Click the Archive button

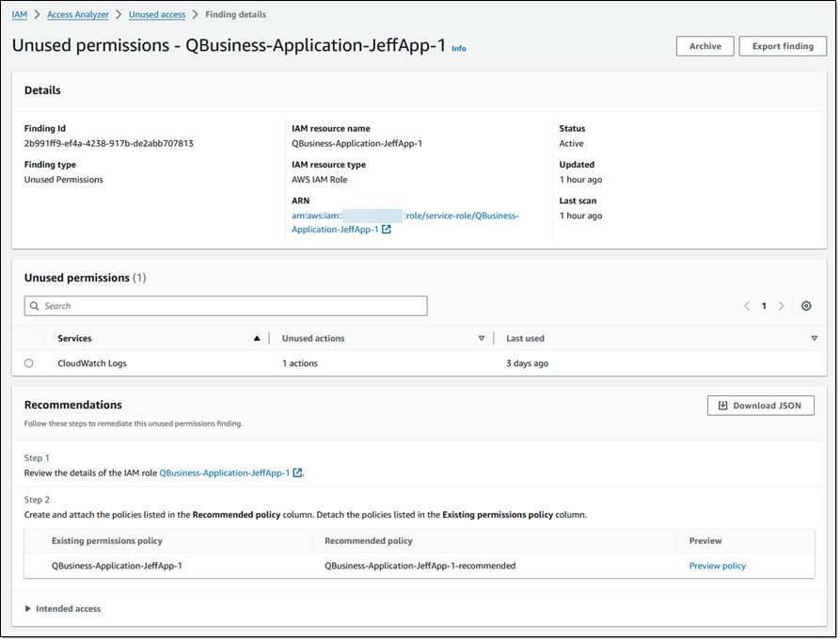point(705,46)
